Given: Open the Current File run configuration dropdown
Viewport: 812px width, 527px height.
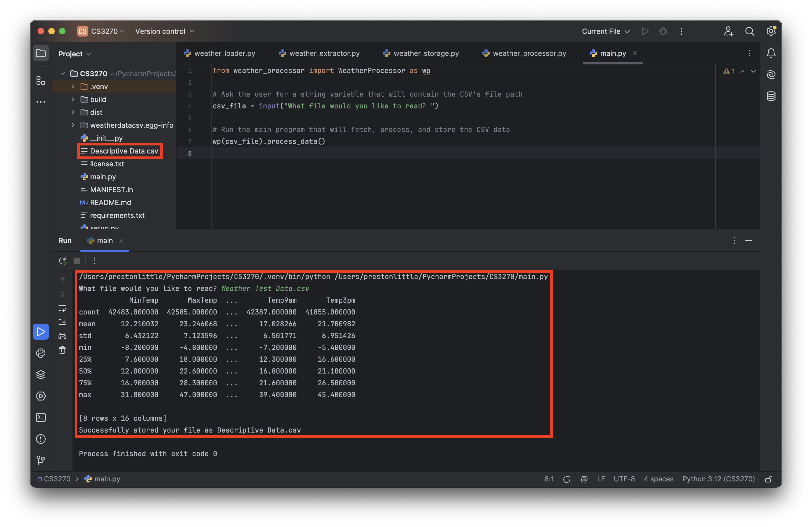Looking at the screenshot, I should coord(606,31).
